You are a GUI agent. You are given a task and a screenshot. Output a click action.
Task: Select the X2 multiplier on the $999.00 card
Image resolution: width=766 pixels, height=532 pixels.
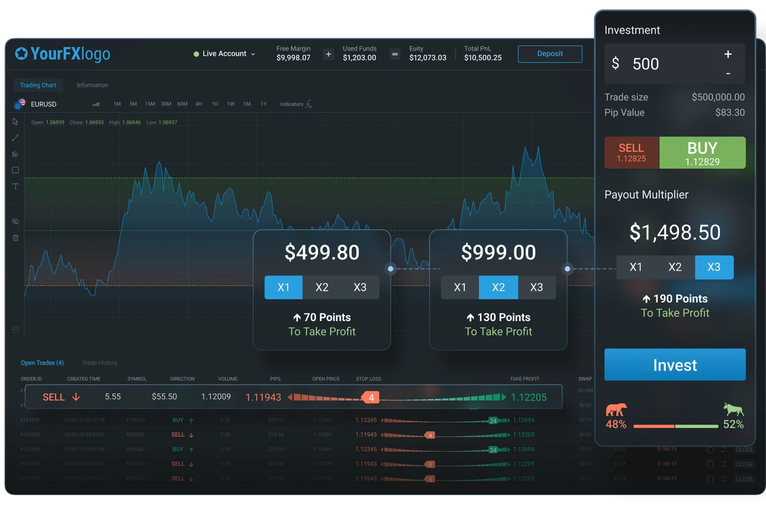[x=498, y=287]
